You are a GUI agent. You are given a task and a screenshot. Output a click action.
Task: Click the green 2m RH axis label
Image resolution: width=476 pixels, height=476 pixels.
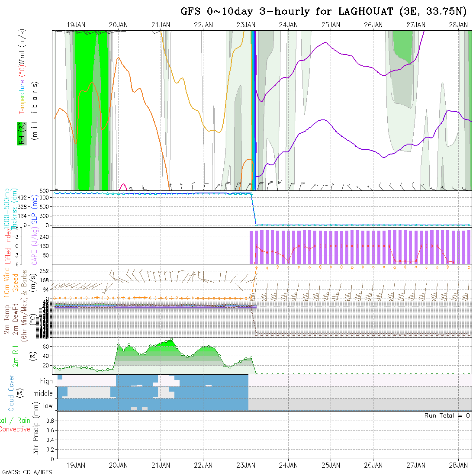point(15,357)
